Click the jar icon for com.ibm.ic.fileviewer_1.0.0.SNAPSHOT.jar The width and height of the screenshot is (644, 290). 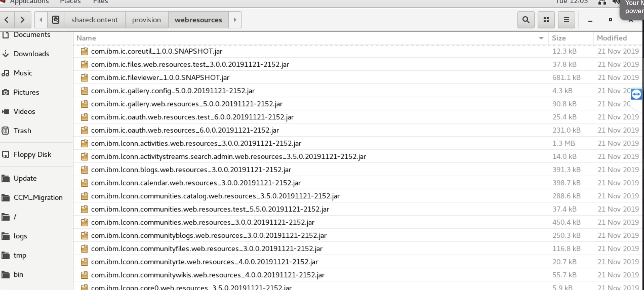[84, 77]
